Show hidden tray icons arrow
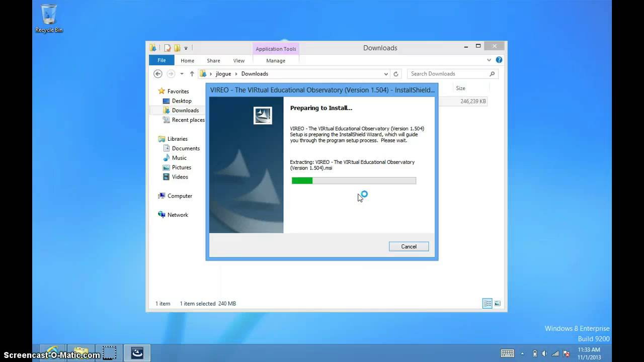644x362 pixels. coord(522,353)
